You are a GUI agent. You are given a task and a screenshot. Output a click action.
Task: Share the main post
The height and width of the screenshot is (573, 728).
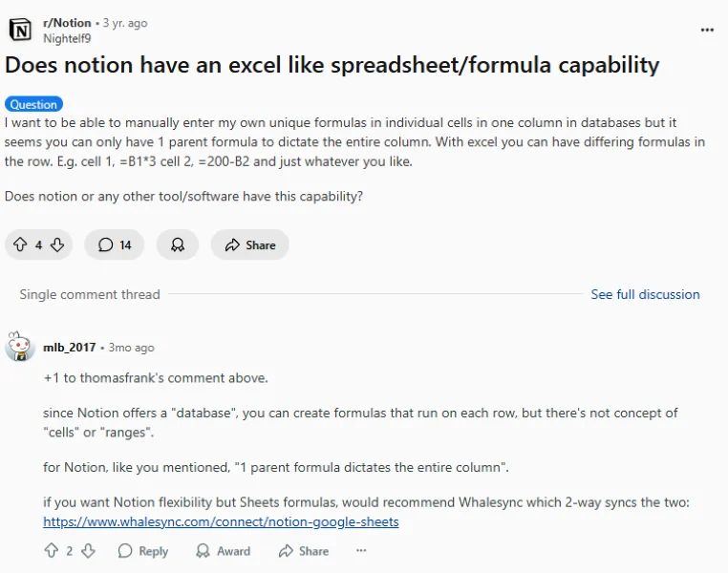pyautogui.click(x=249, y=244)
